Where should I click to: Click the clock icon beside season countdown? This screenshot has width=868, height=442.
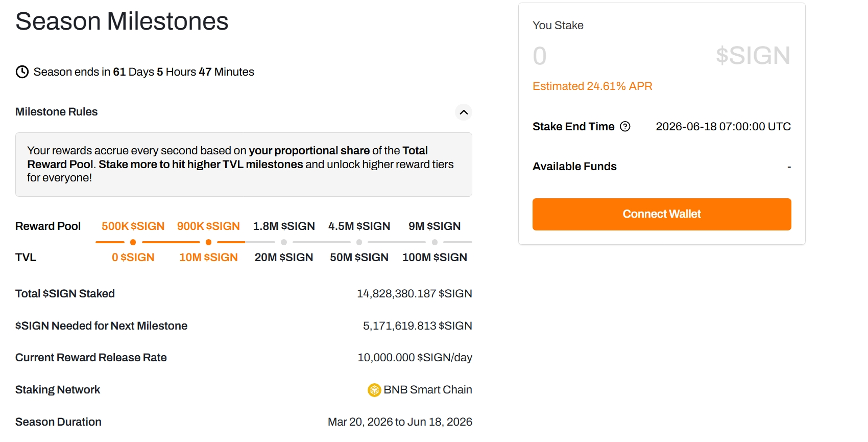(x=22, y=72)
